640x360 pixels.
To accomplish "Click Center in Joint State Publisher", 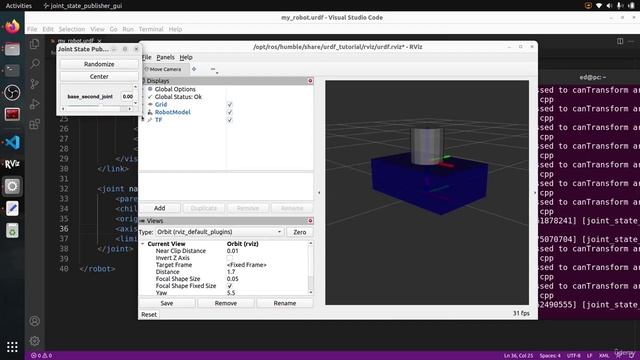I will coord(99,77).
